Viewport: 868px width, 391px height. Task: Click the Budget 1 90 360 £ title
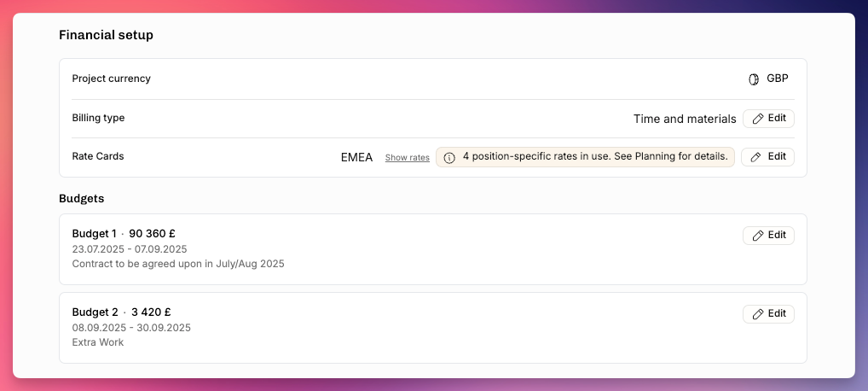[x=124, y=234]
